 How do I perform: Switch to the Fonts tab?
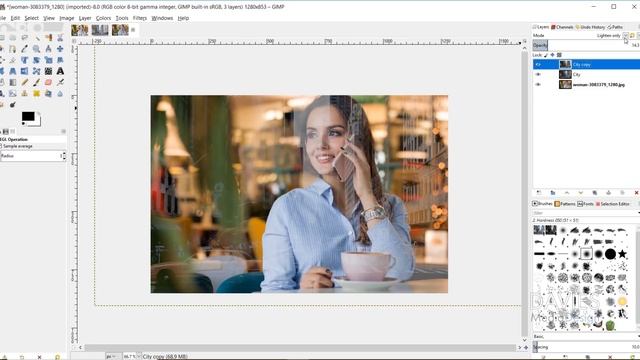(x=586, y=204)
